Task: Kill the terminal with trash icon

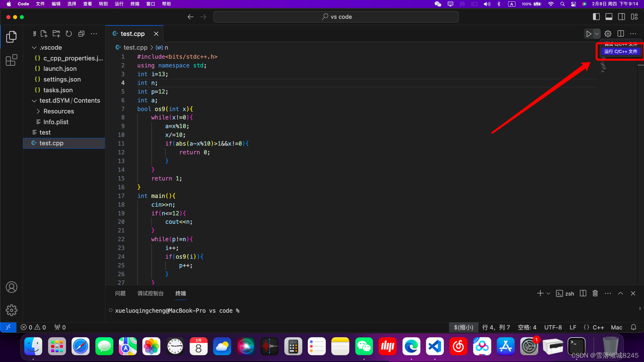Action: click(595, 294)
